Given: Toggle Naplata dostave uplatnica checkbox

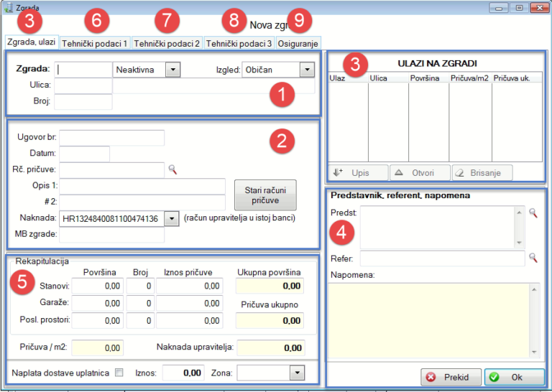Looking at the screenshot, I should point(119,373).
